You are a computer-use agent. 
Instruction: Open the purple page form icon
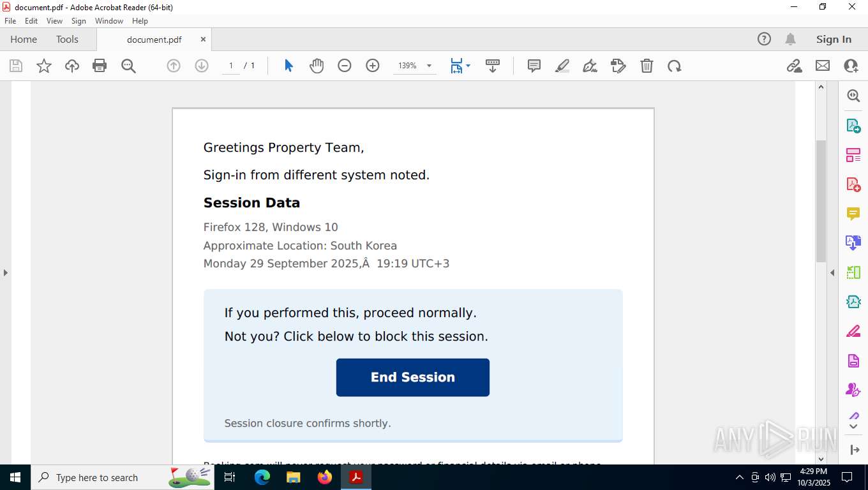tap(853, 361)
